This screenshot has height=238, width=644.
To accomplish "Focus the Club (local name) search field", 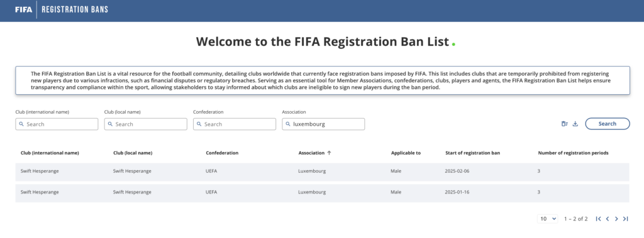I will [x=146, y=124].
